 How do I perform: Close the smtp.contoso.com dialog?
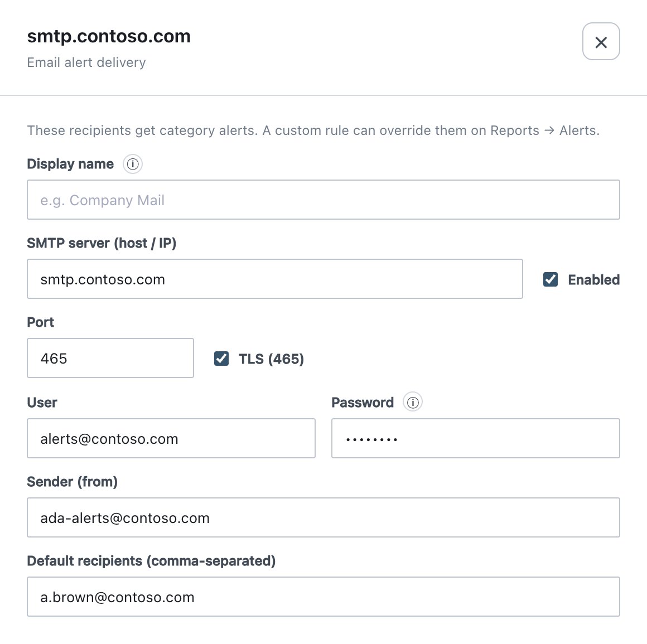click(x=601, y=42)
